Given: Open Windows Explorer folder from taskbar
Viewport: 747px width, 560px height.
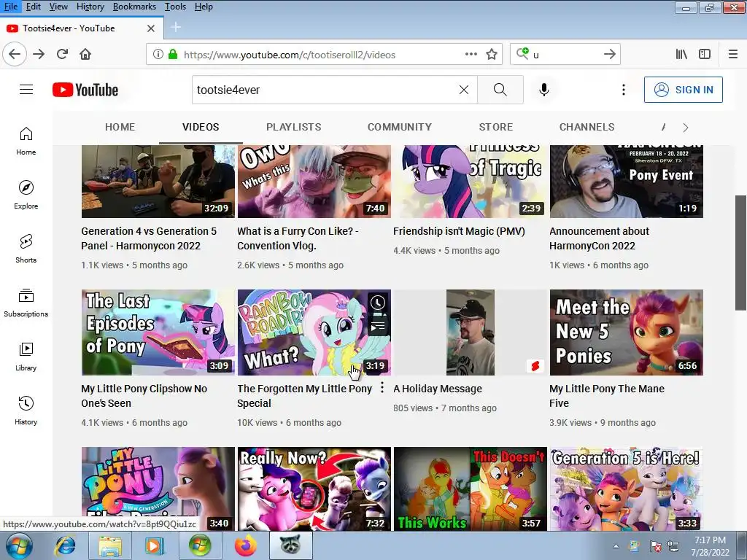Looking at the screenshot, I should [x=110, y=545].
